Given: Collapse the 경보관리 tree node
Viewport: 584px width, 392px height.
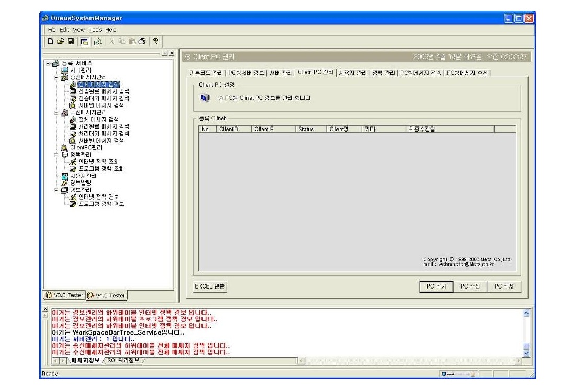Looking at the screenshot, I should pyautogui.click(x=56, y=190).
